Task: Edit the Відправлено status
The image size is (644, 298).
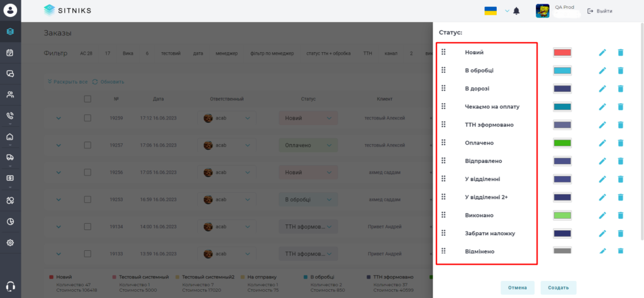Action: (x=602, y=161)
